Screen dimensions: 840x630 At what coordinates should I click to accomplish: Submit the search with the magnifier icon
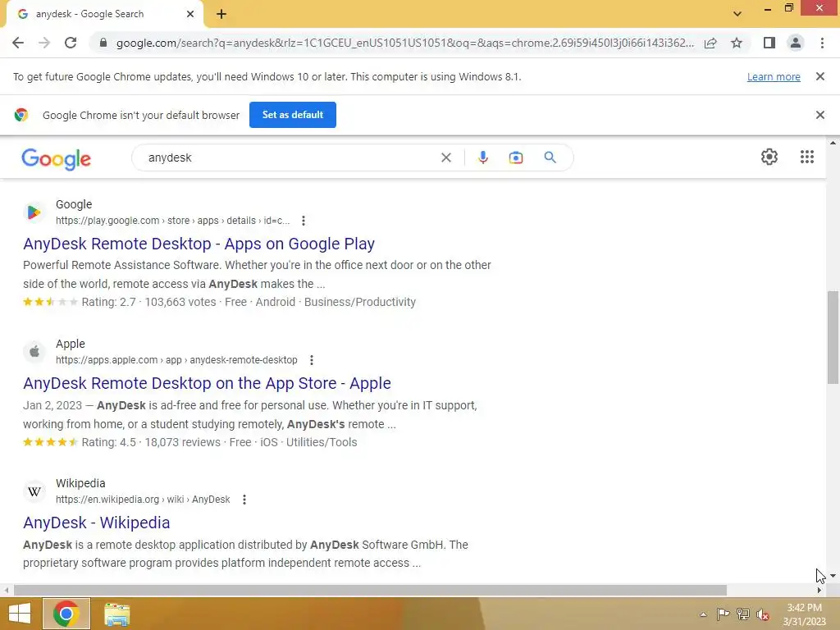pyautogui.click(x=550, y=157)
